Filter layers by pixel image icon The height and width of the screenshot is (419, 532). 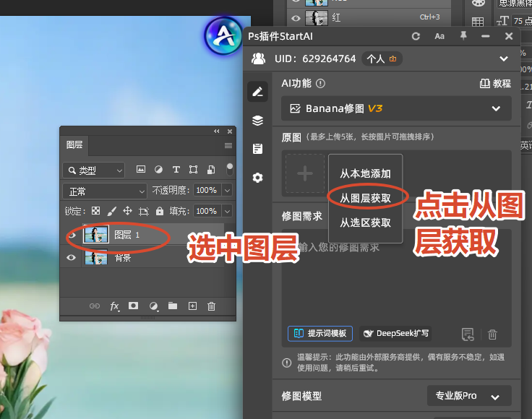tap(141, 169)
